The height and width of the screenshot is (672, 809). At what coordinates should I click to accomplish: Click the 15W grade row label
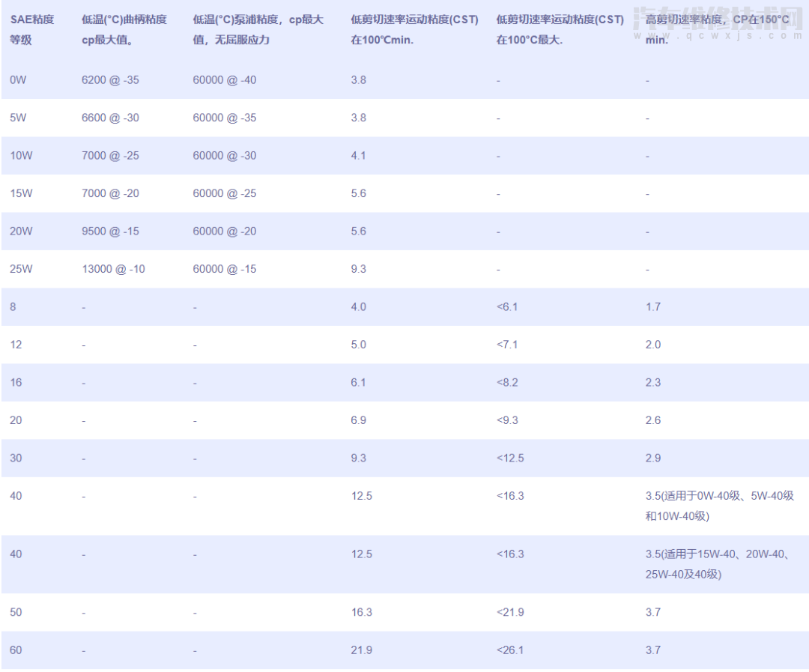pos(21,193)
